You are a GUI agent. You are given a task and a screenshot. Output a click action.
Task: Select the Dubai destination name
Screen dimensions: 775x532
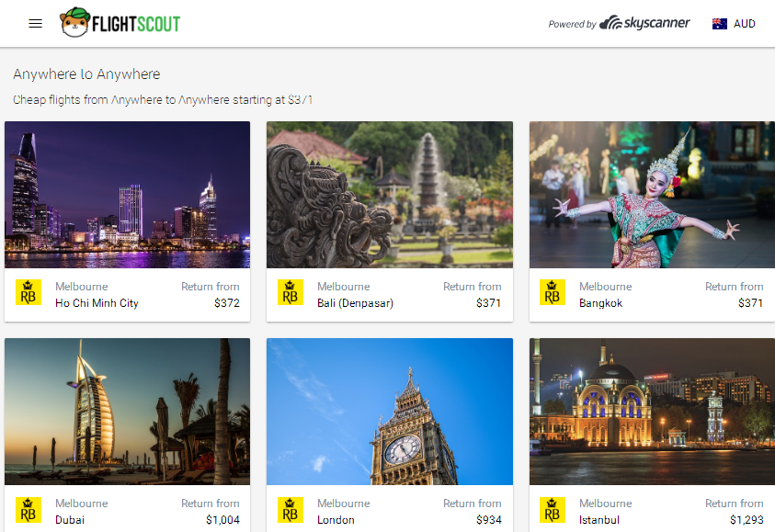click(x=70, y=520)
